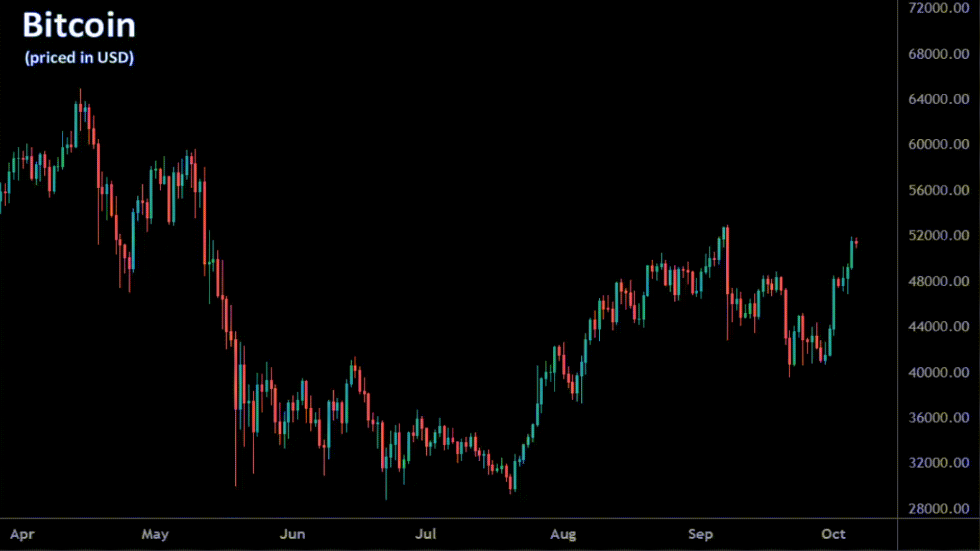
Task: Click the 48000.00 price label
Action: [939, 281]
